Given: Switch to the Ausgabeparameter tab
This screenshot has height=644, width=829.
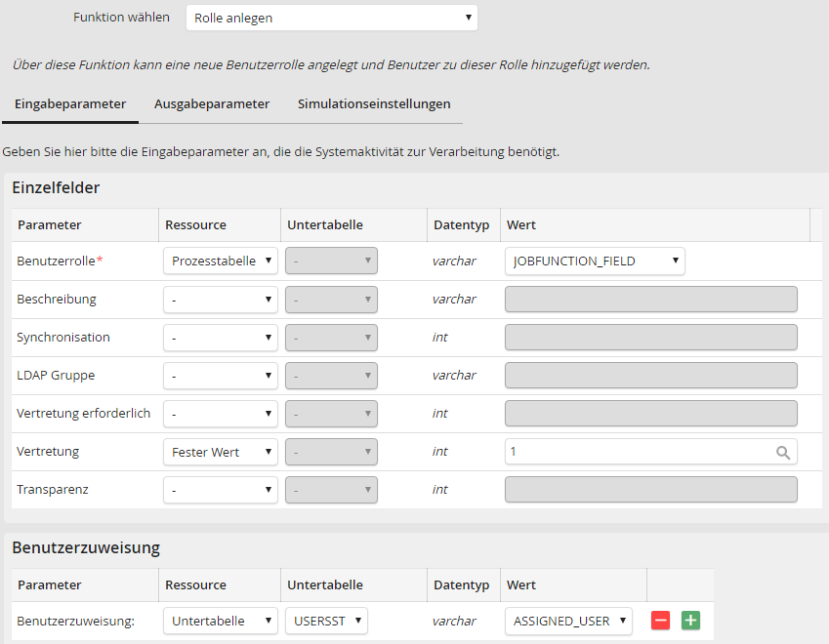Looking at the screenshot, I should pyautogui.click(x=212, y=103).
